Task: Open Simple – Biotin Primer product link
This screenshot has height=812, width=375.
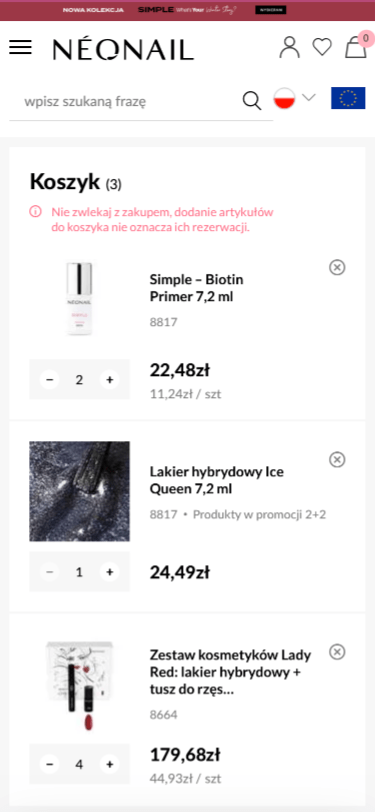Action: coord(196,288)
